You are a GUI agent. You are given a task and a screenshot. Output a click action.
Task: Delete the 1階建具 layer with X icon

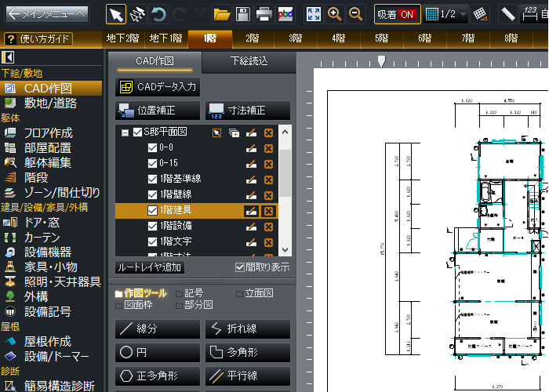(x=268, y=211)
